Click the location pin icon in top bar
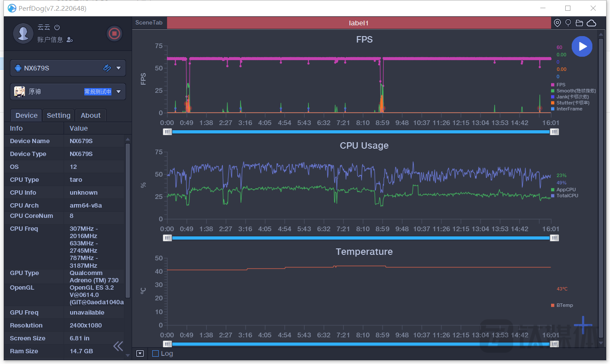The height and width of the screenshot is (364, 610). [x=557, y=23]
